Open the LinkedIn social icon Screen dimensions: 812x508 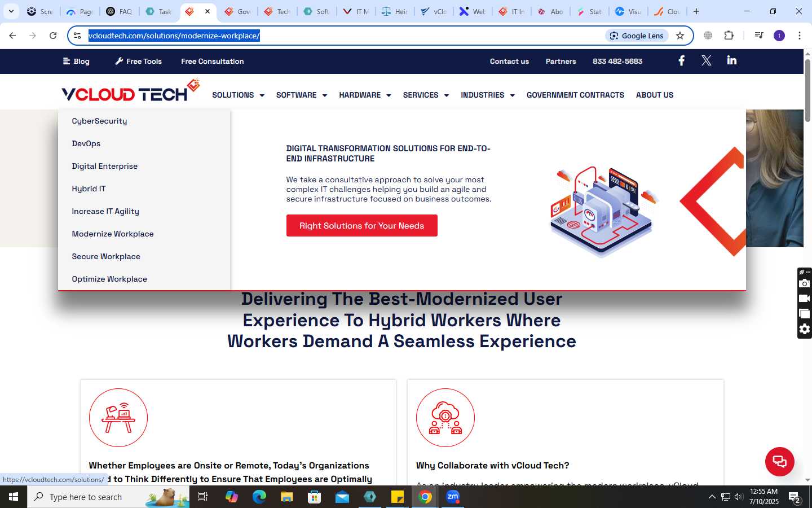coord(732,60)
